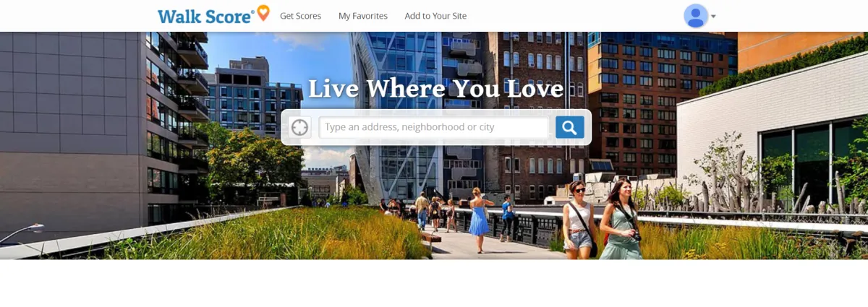Open the Get Scores menu
The width and height of the screenshot is (868, 307).
(x=300, y=16)
